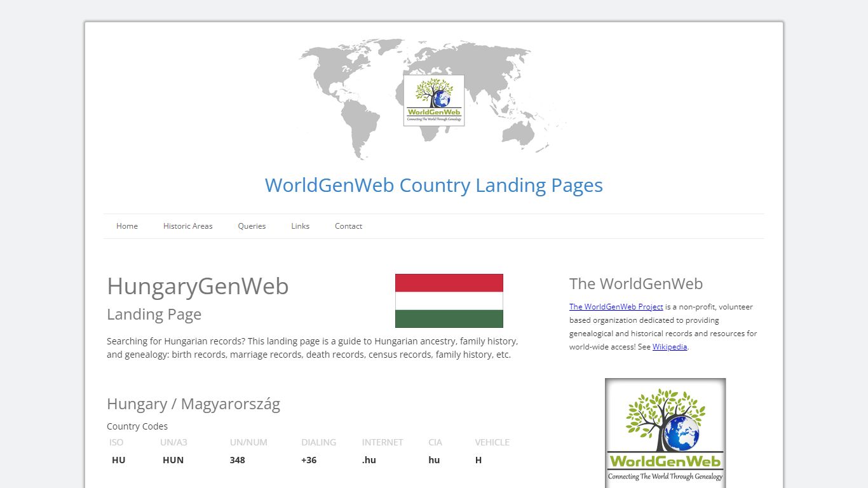Click the vehicle code H
The width and height of the screenshot is (868, 488).
pos(478,460)
